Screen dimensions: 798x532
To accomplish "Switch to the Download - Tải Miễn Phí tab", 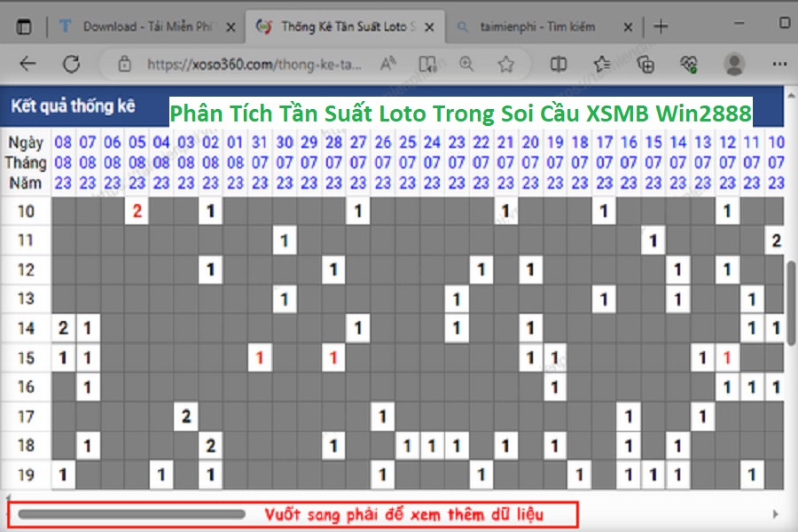I will (x=146, y=27).
